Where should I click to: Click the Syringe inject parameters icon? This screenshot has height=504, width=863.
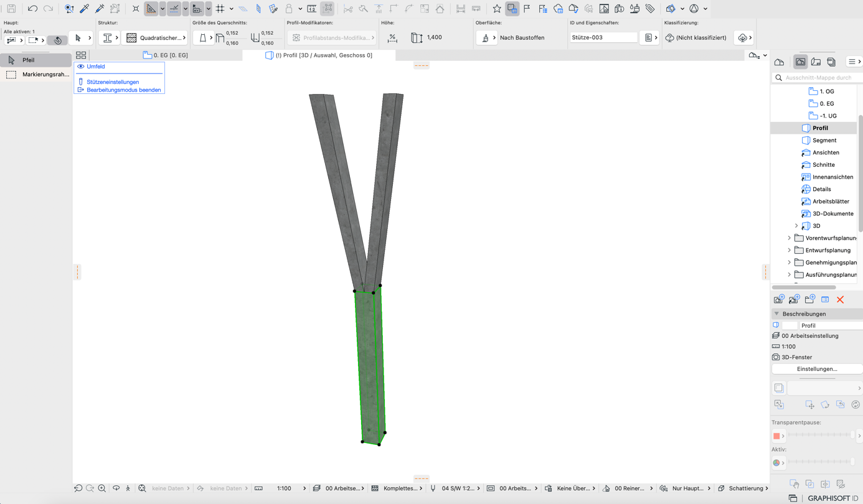[100, 9]
